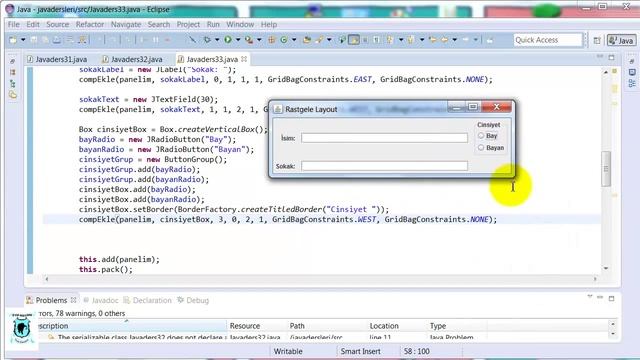
Task: Click the Back navigation arrow icon
Action: click(x=444, y=40)
